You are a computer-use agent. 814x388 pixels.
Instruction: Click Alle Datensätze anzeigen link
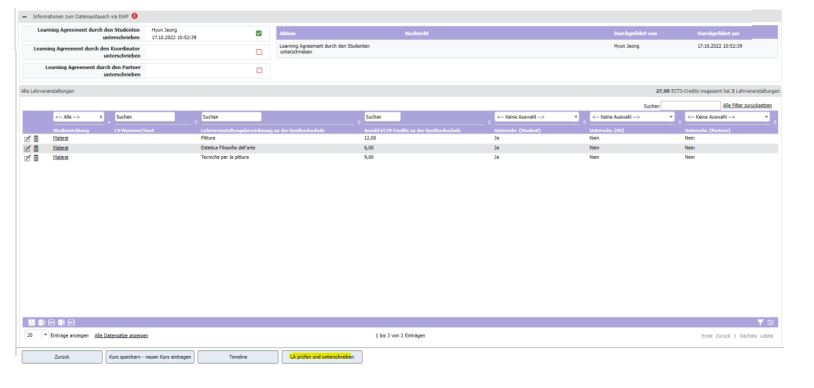[x=121, y=336]
